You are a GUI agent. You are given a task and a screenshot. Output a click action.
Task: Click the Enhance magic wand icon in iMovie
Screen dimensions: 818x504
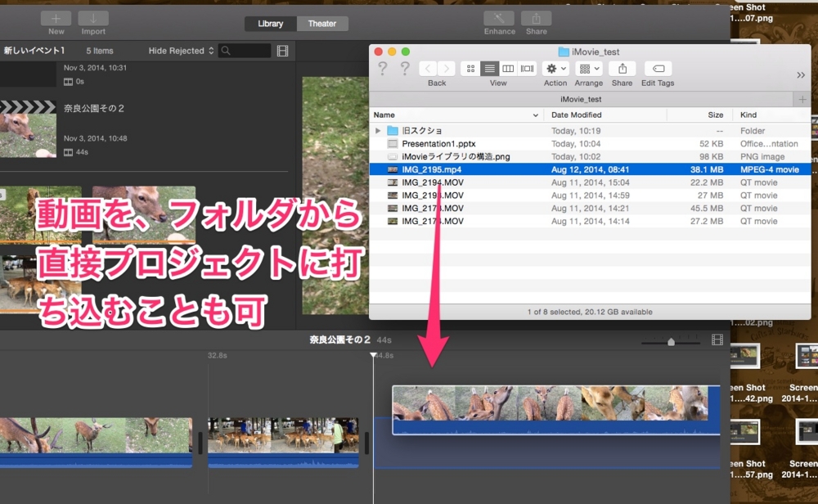pyautogui.click(x=499, y=18)
